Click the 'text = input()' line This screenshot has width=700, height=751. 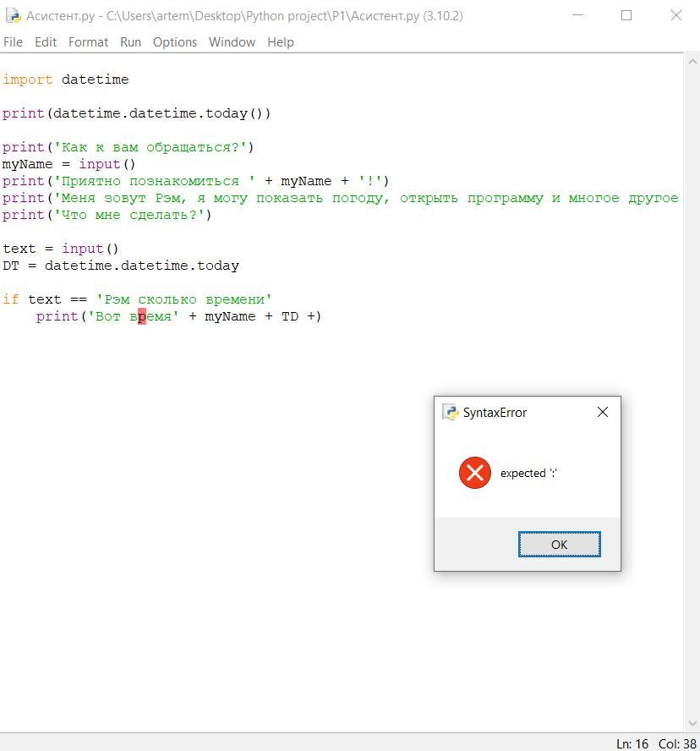click(x=60, y=249)
